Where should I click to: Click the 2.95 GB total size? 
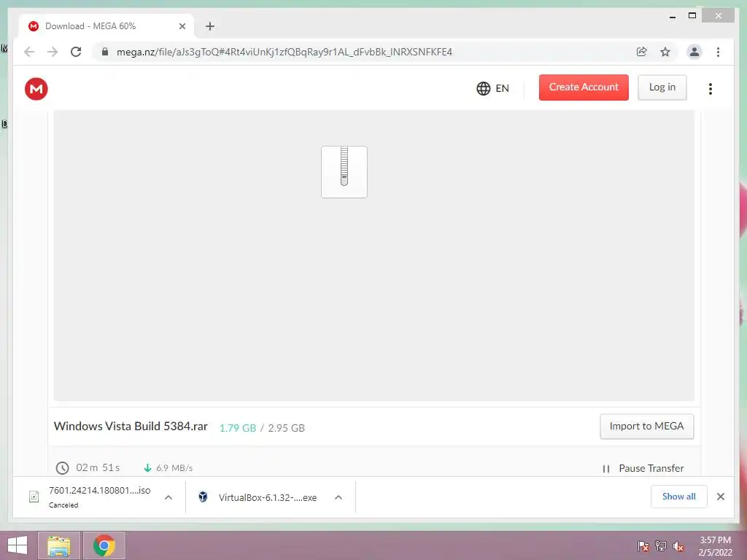tap(286, 428)
